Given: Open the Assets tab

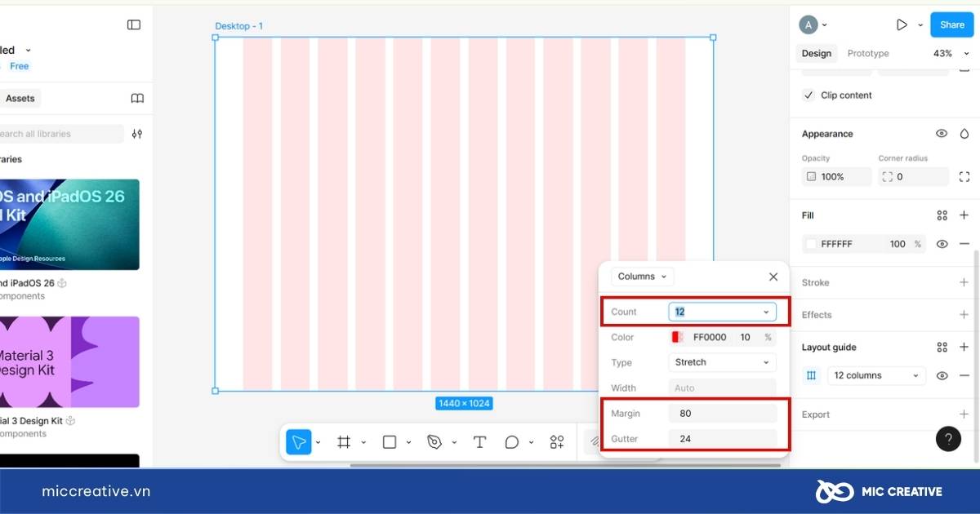Looking at the screenshot, I should [x=20, y=99].
